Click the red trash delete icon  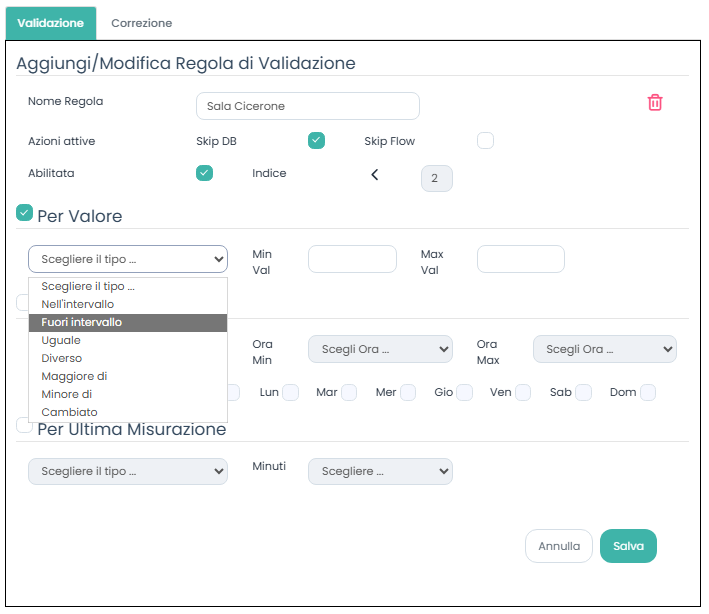[655, 103]
